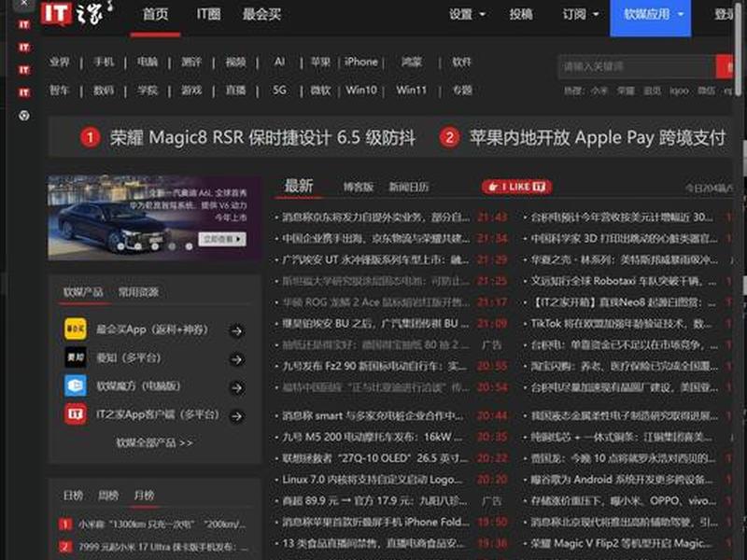Open the 游戏 category
Viewport: 747px width, 560px height.
point(191,90)
